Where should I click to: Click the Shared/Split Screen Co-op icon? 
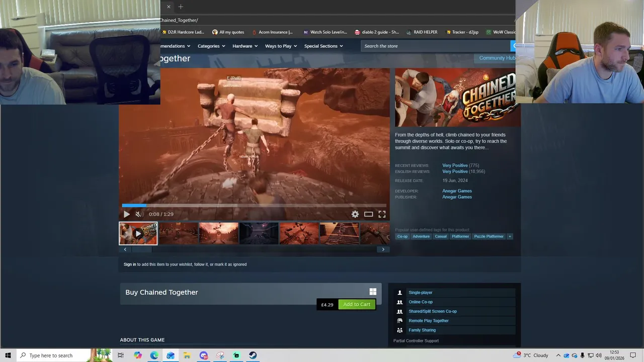[x=400, y=311]
